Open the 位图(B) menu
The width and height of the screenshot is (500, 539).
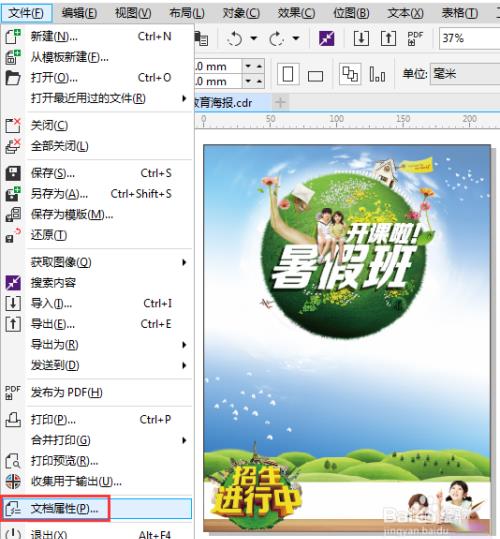pyautogui.click(x=351, y=13)
